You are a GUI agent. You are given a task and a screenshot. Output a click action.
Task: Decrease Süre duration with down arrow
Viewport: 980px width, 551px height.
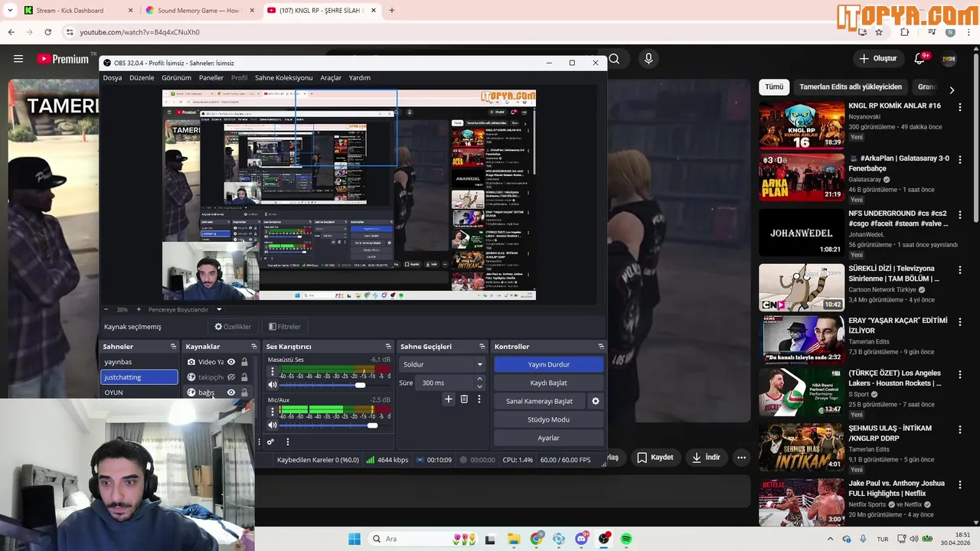pyautogui.click(x=479, y=386)
